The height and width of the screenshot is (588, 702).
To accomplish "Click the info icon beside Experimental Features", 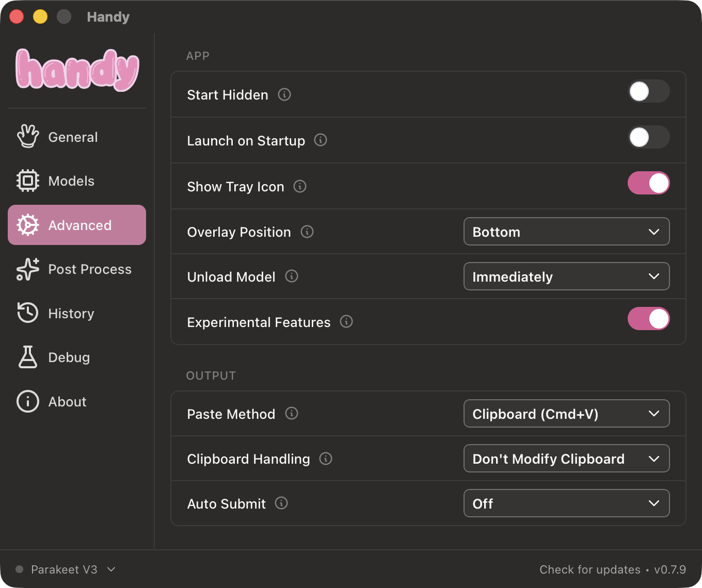I will (x=346, y=321).
